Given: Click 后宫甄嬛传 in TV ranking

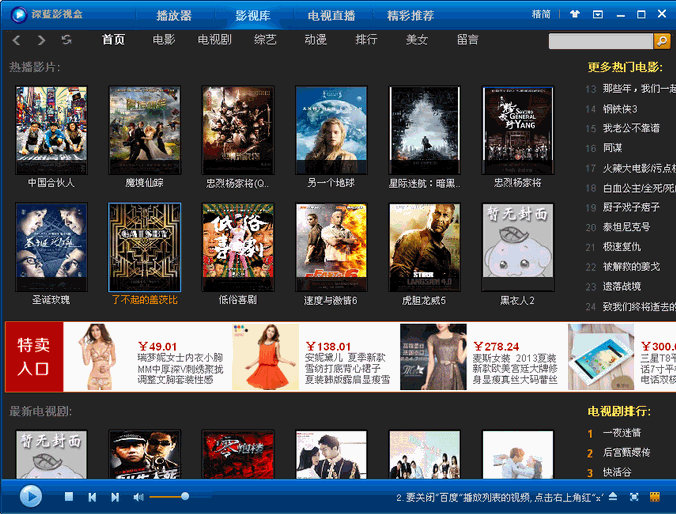Looking at the screenshot, I should pyautogui.click(x=626, y=452).
